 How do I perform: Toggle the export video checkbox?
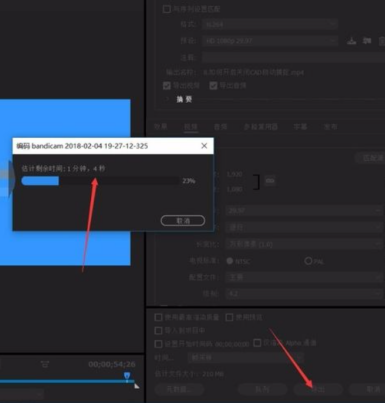click(x=167, y=86)
